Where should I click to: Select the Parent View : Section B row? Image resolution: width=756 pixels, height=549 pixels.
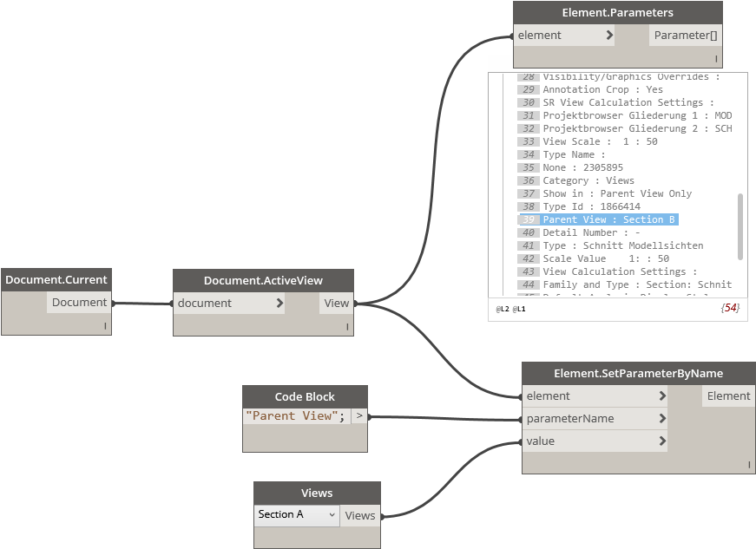608,219
